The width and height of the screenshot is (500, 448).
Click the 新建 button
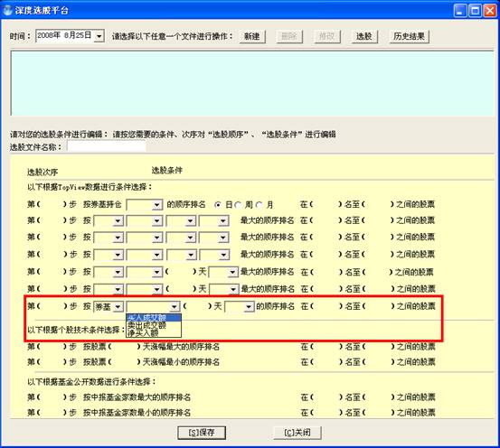click(252, 36)
